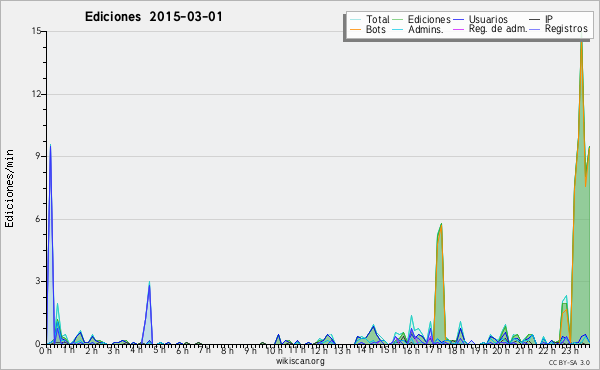Click the 'IP' legend label
The image size is (600, 370).
[x=549, y=19]
